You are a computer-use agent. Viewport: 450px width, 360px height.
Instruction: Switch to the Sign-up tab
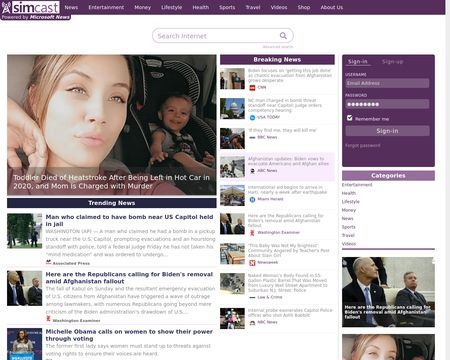[x=392, y=62]
